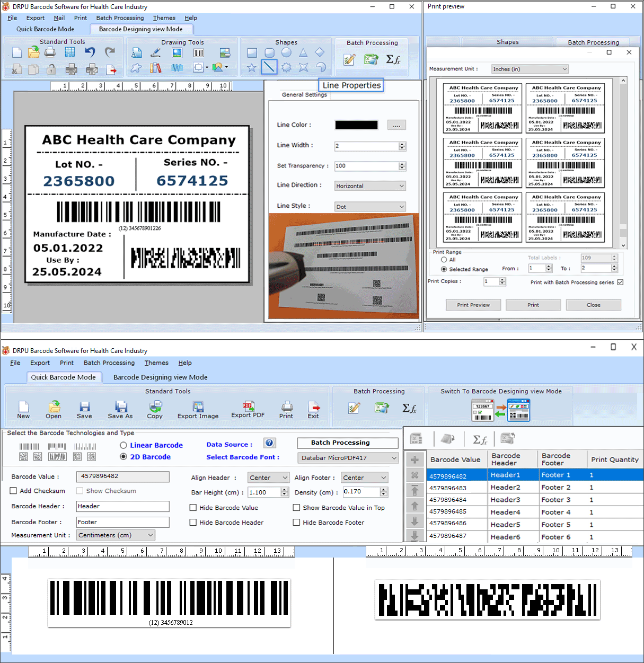Click the Print button in preview dialog
This screenshot has height=663, width=644.
[533, 305]
